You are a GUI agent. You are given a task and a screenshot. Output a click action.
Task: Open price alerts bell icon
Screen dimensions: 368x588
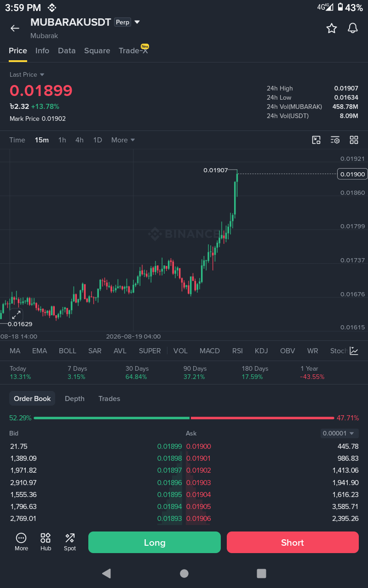pyautogui.click(x=353, y=28)
